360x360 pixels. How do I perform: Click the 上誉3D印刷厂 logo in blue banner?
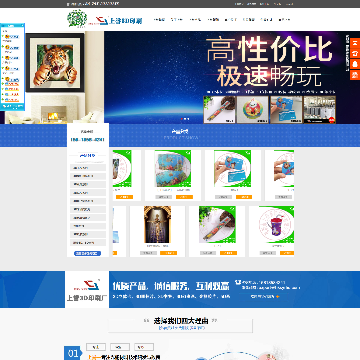click(87, 289)
